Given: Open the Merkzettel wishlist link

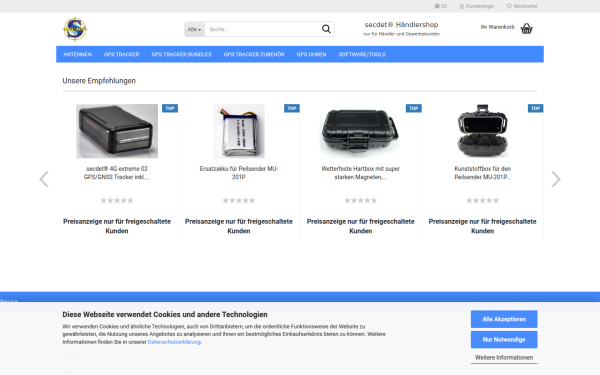Looking at the screenshot, I should point(522,6).
